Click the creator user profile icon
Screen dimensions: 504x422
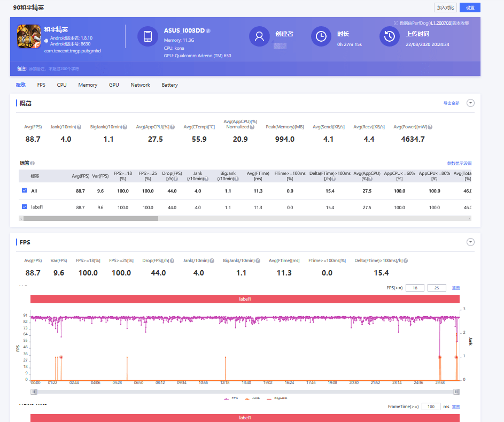pyautogui.click(x=259, y=36)
